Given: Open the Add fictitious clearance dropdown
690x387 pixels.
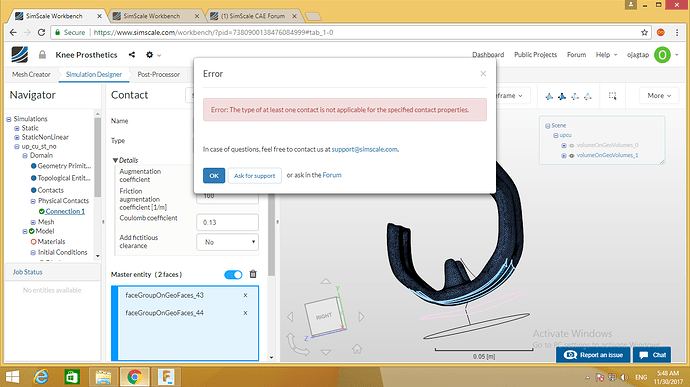Looking at the screenshot, I should (x=228, y=242).
